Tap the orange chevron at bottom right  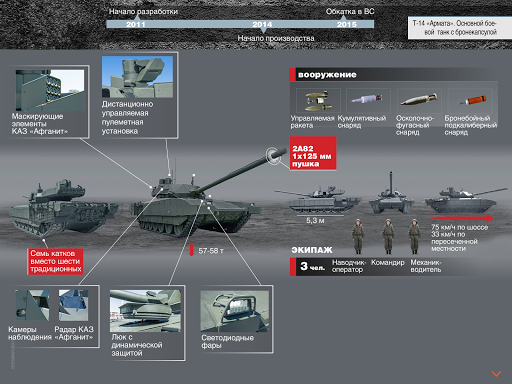click(496, 374)
